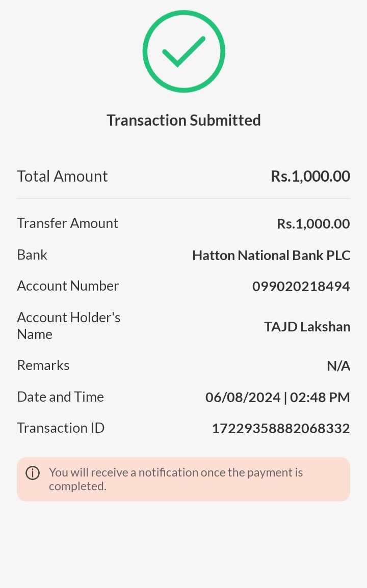Select the transfer amount Rs.1,000.00 value
The image size is (367, 588).
coord(313,223)
